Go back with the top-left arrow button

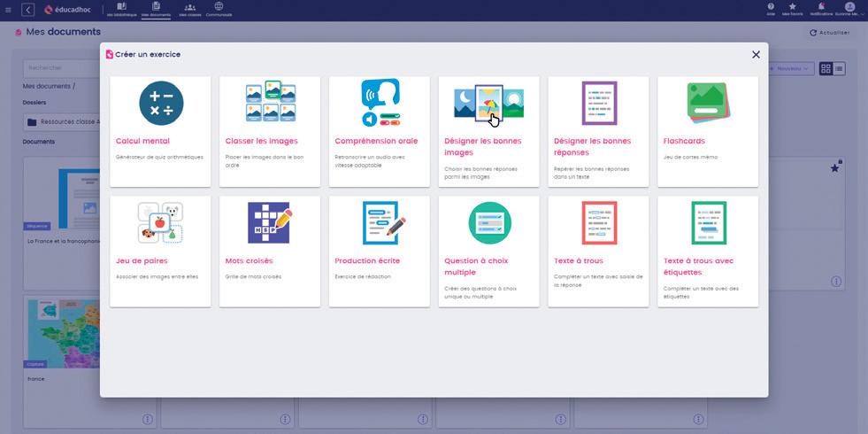pyautogui.click(x=27, y=10)
